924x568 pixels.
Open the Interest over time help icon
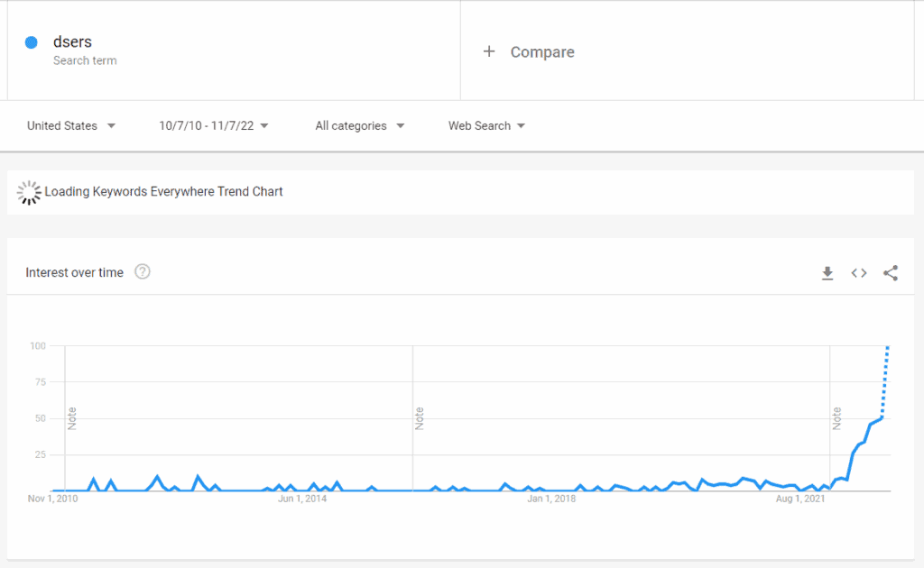click(142, 272)
